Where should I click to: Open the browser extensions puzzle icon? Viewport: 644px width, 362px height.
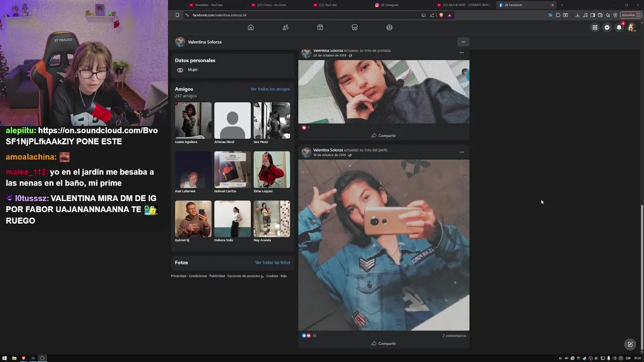pyautogui.click(x=557, y=15)
